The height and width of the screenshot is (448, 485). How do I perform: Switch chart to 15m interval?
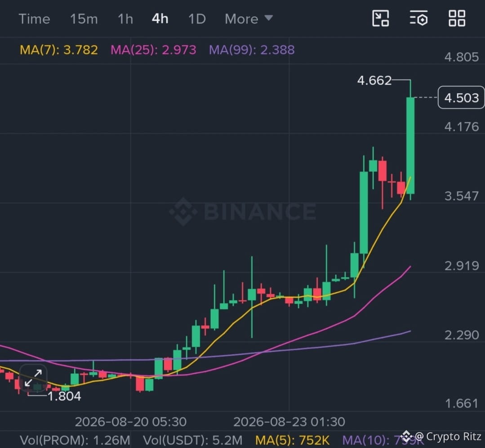point(84,19)
